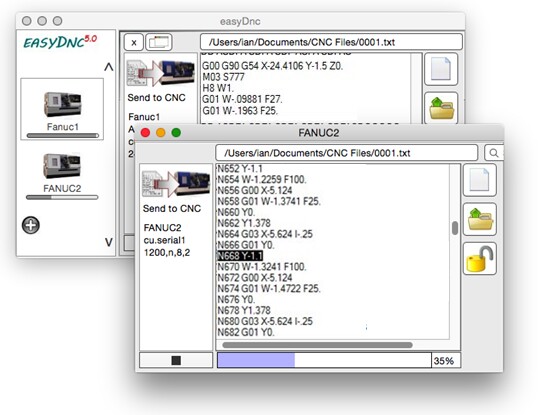Click line N662 Y1.378

point(244,223)
